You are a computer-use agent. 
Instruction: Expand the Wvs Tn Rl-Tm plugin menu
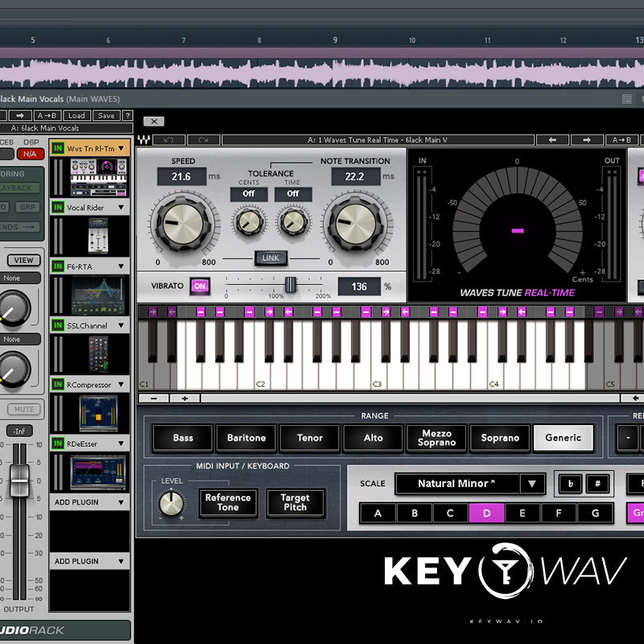(x=122, y=149)
